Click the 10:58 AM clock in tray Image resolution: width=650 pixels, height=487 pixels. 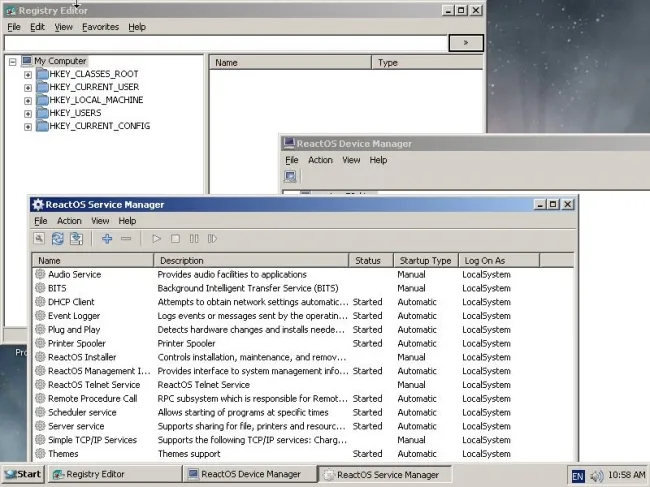(626, 475)
